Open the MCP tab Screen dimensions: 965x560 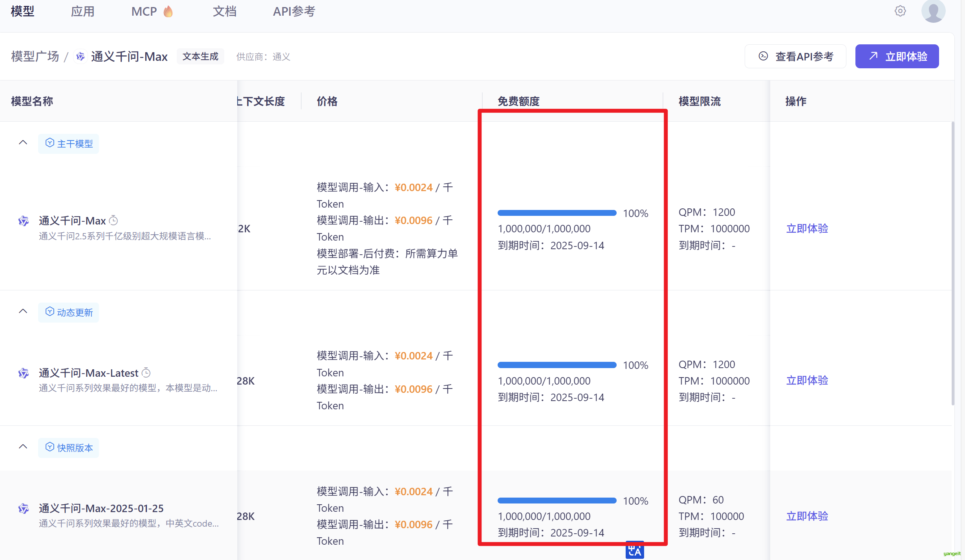(152, 11)
